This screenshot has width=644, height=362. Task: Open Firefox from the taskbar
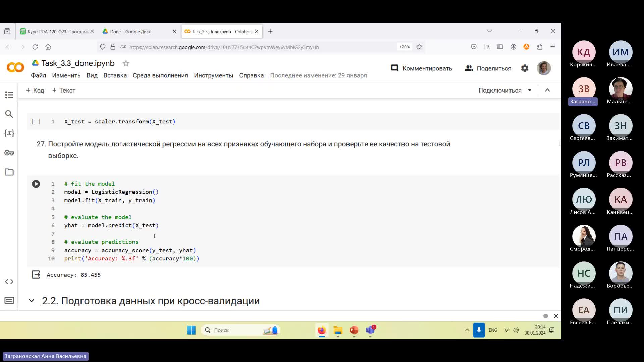coord(322,330)
